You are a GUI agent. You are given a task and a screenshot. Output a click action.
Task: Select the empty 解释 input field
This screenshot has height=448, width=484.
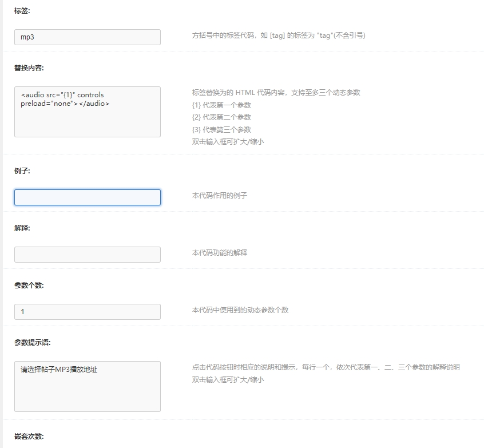[x=87, y=255]
